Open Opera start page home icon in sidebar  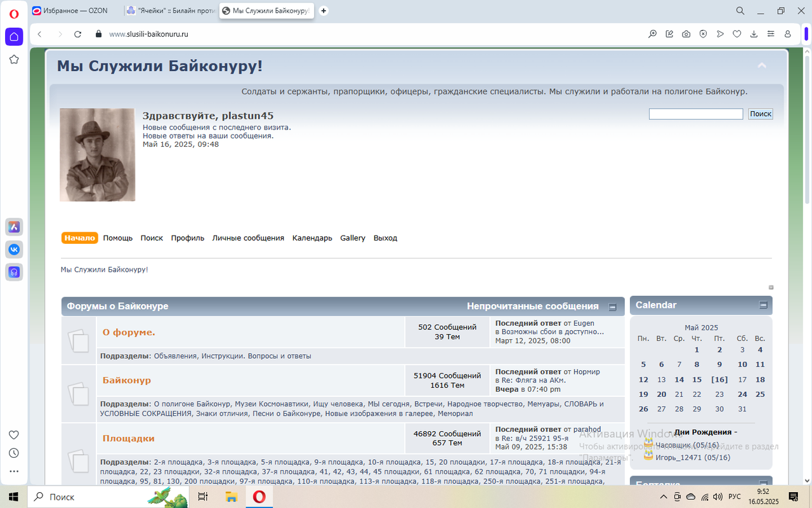pyautogui.click(x=14, y=37)
